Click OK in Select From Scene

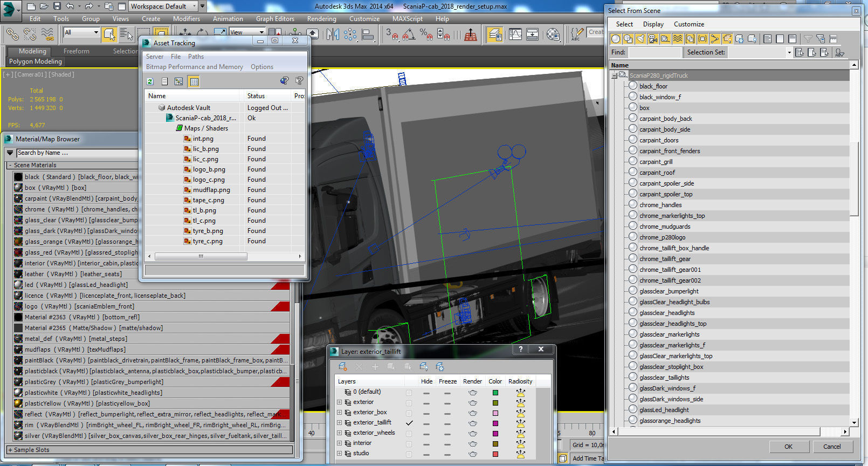(x=788, y=447)
